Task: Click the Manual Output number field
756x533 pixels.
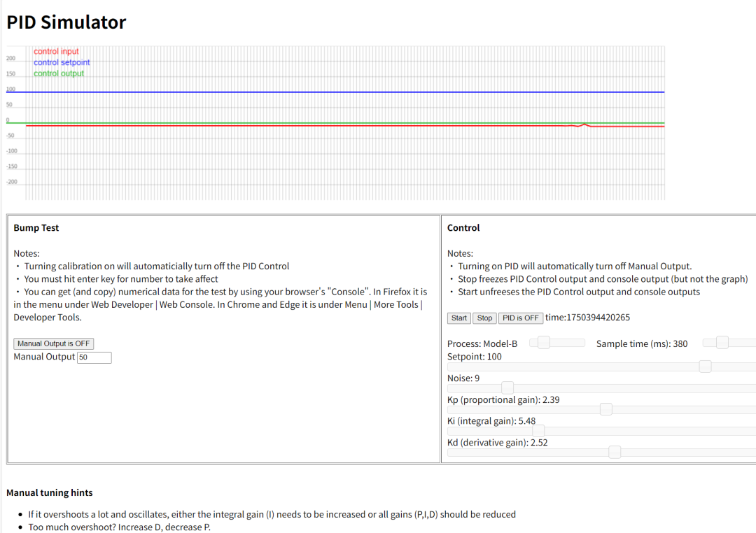Action: tap(94, 357)
